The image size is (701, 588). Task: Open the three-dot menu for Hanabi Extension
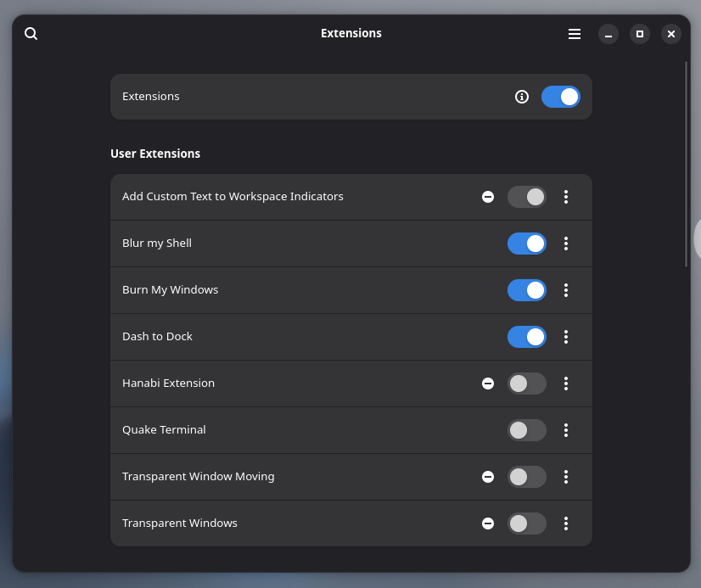click(566, 384)
